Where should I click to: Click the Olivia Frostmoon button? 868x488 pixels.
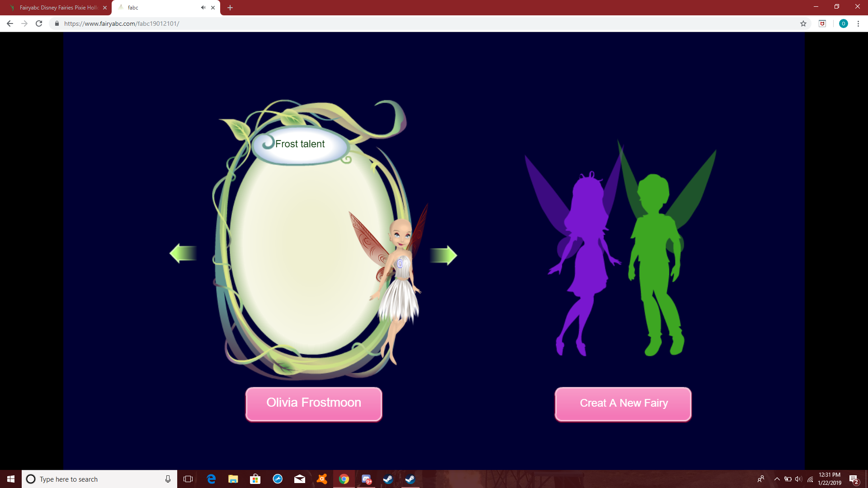[313, 404]
